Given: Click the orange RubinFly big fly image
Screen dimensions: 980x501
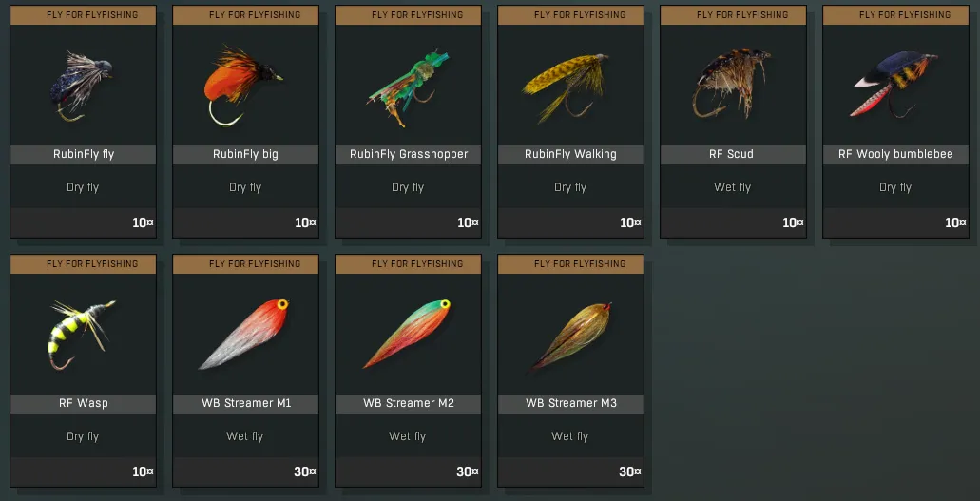Looking at the screenshot, I should 243,86.
